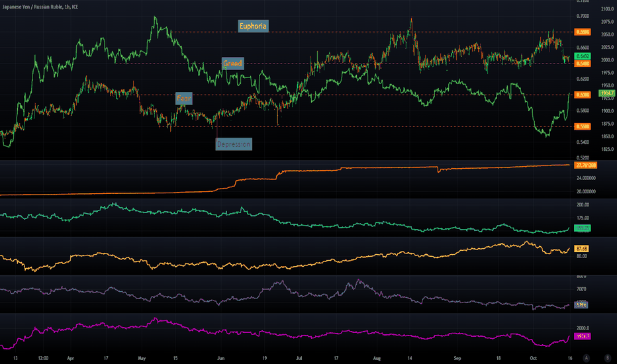The width and height of the screenshot is (617, 364).
Task: Click the teal 155.05 indicator value tag
Action: pyautogui.click(x=583, y=228)
